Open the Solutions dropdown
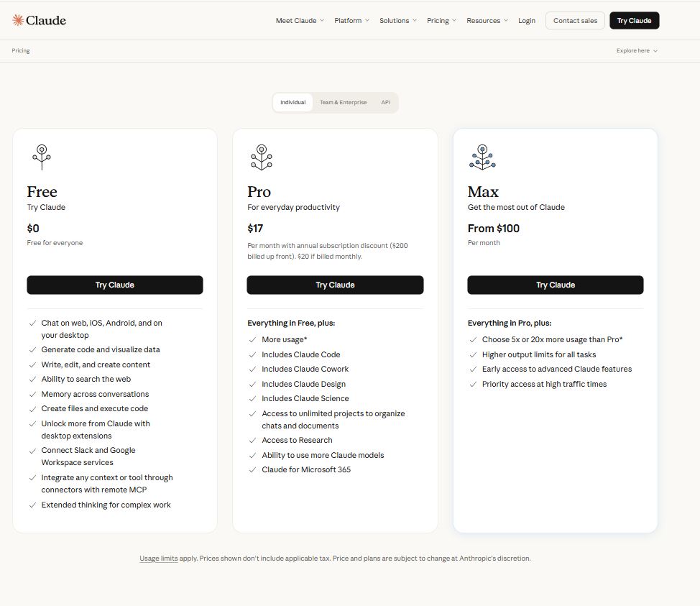Screen dimensions: 700x606 397,21
